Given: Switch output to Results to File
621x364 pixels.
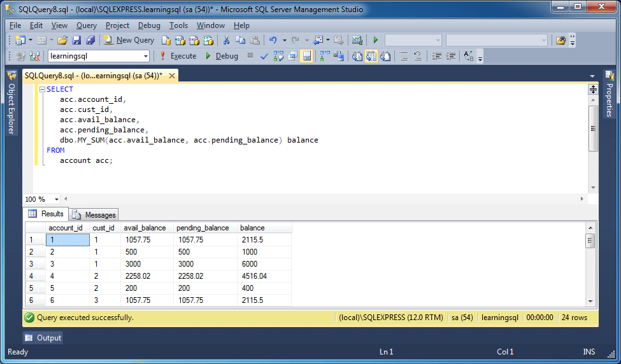Looking at the screenshot, I should (385, 56).
